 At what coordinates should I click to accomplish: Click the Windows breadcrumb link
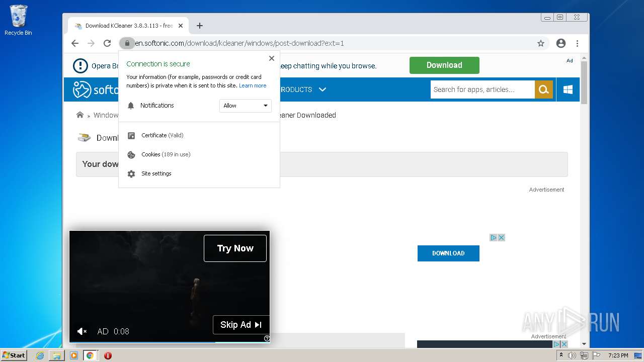pos(106,115)
